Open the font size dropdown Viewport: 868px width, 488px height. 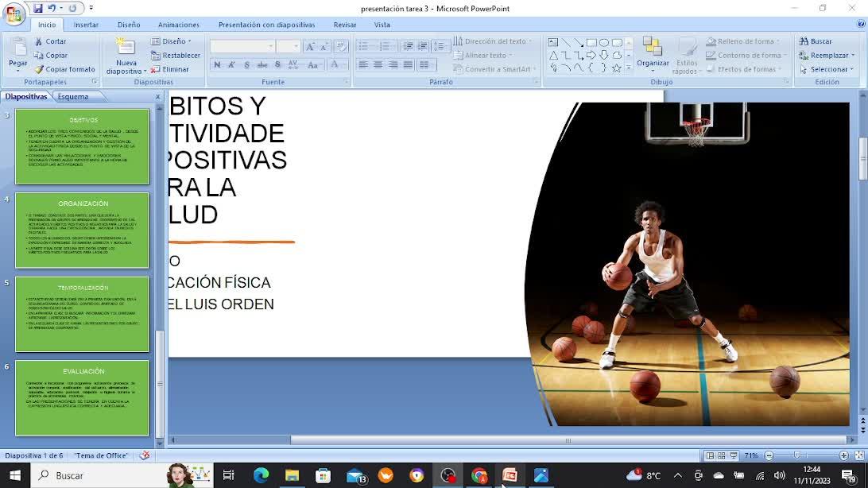[x=296, y=46]
